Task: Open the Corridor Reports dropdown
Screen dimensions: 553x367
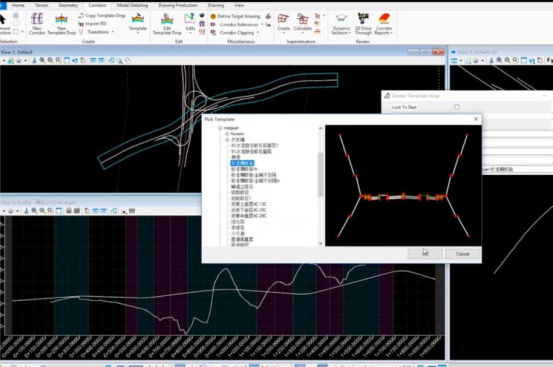Action: tap(384, 24)
